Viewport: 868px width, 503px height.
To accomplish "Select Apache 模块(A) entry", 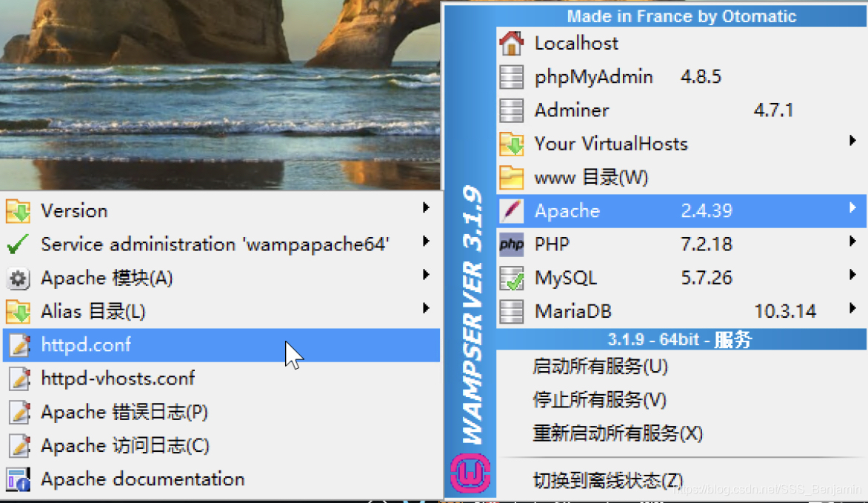I will point(221,278).
